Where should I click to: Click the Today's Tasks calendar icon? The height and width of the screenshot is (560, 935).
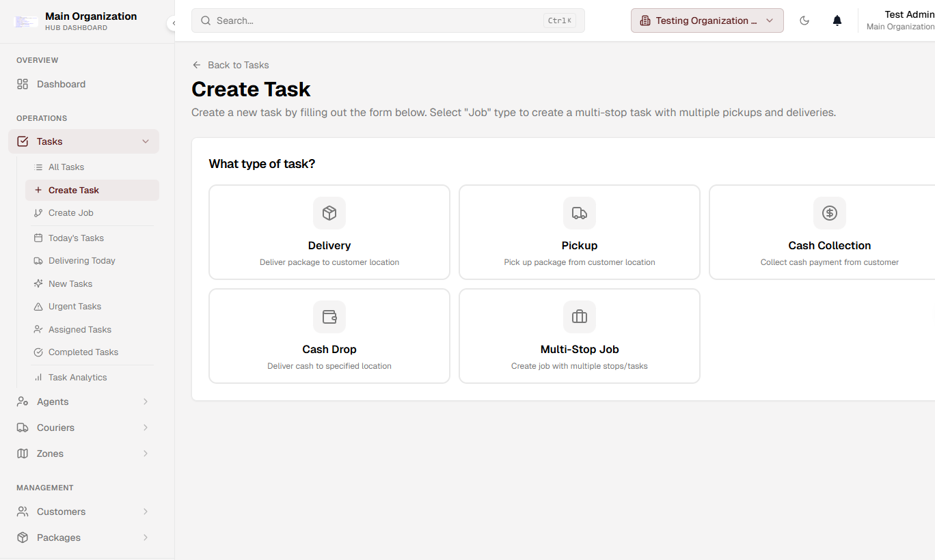(x=38, y=238)
